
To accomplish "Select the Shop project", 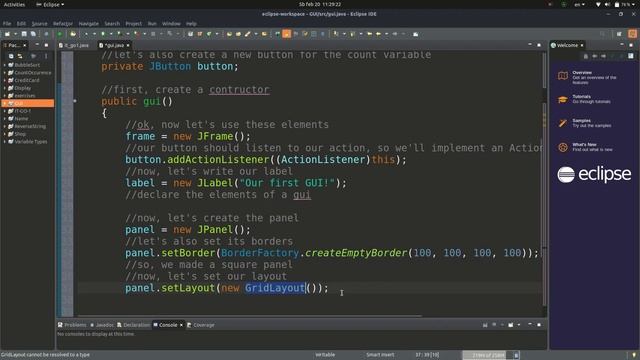I will pyautogui.click(x=20, y=134).
